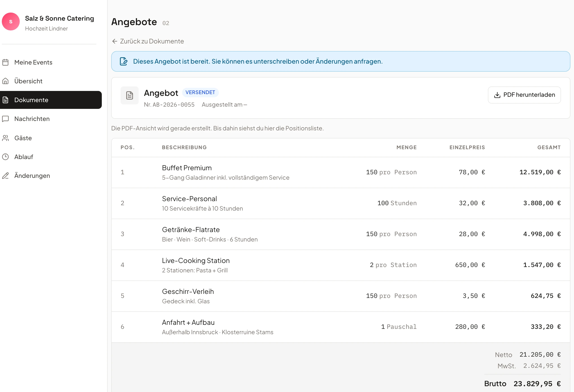
Task: Select the Live-Cooking Station position
Action: pos(341,265)
